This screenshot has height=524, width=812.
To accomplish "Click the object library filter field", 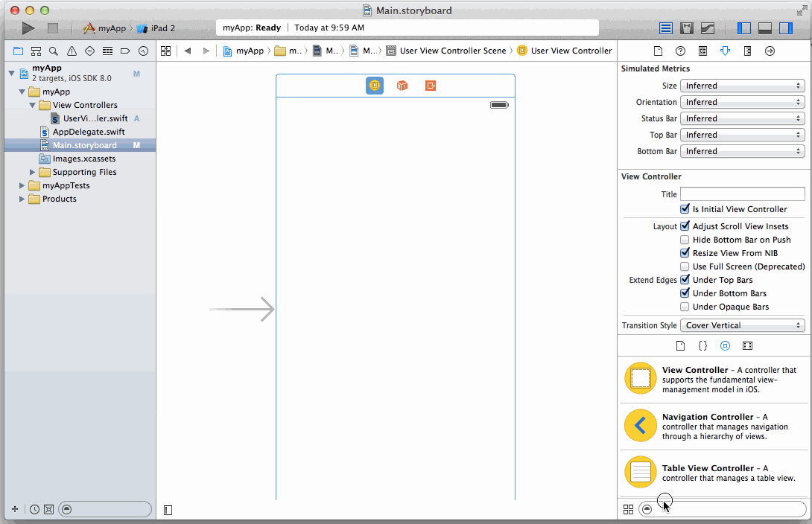I will 723,510.
